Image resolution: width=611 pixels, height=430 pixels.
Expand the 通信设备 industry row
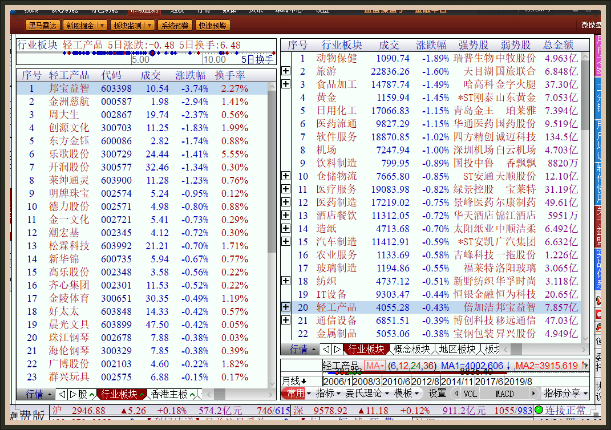tap(286, 320)
